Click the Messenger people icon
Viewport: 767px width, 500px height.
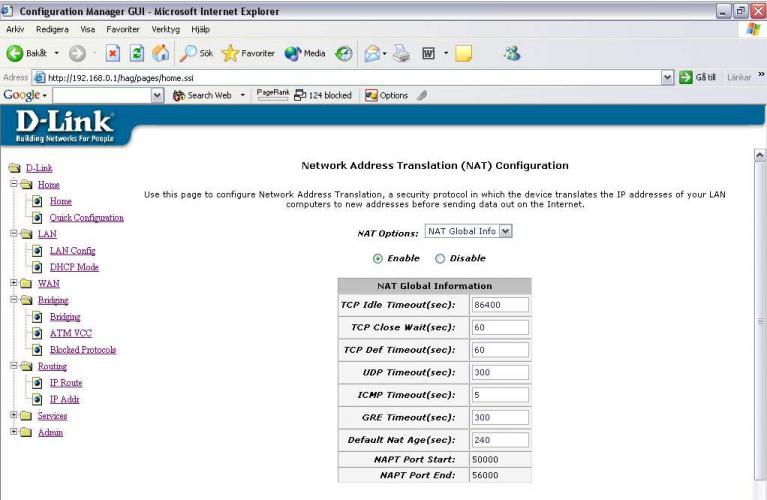pyautogui.click(x=512, y=53)
